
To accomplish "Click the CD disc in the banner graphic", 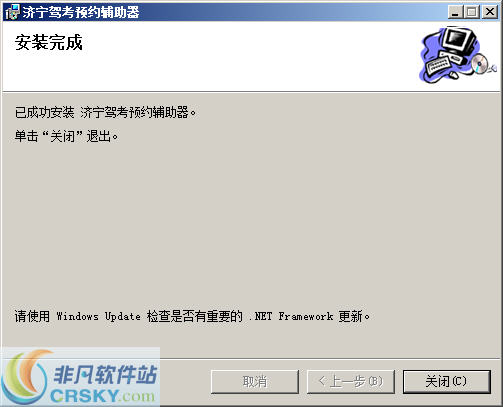I will [x=480, y=63].
